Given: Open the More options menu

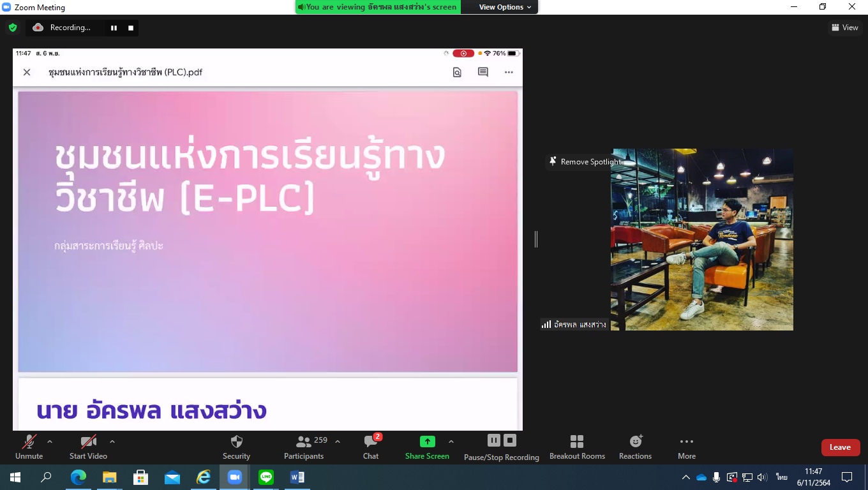Looking at the screenshot, I should (x=687, y=447).
